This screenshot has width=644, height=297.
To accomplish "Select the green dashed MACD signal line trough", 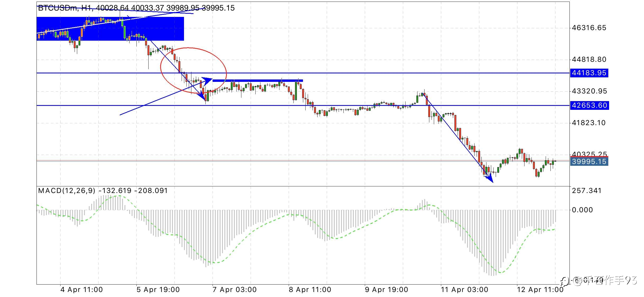I will coord(500,272).
